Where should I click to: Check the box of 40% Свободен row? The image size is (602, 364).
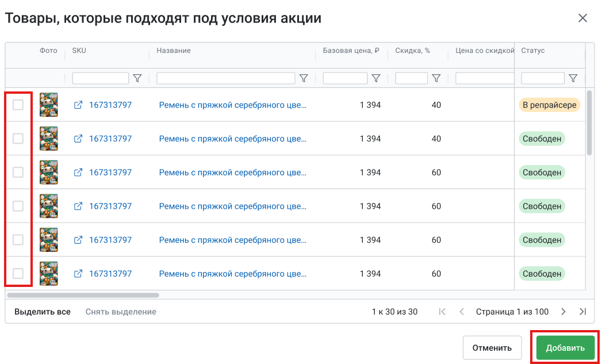click(x=18, y=139)
